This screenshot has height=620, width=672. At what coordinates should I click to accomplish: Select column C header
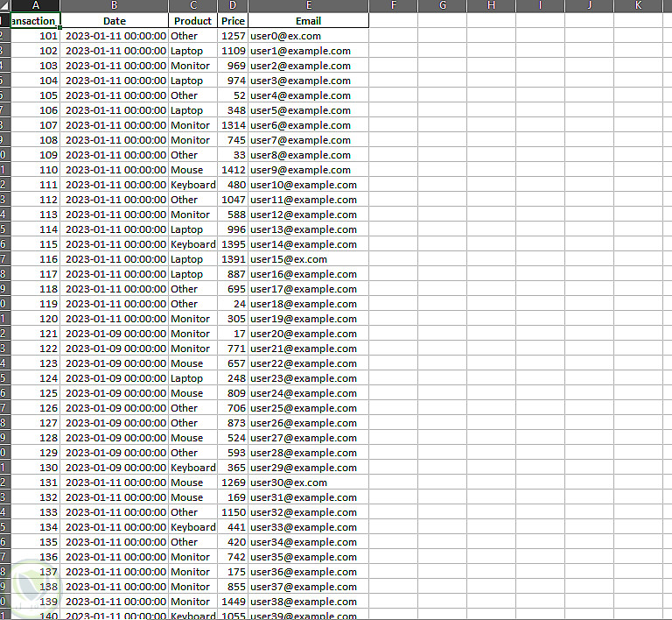click(x=192, y=5)
